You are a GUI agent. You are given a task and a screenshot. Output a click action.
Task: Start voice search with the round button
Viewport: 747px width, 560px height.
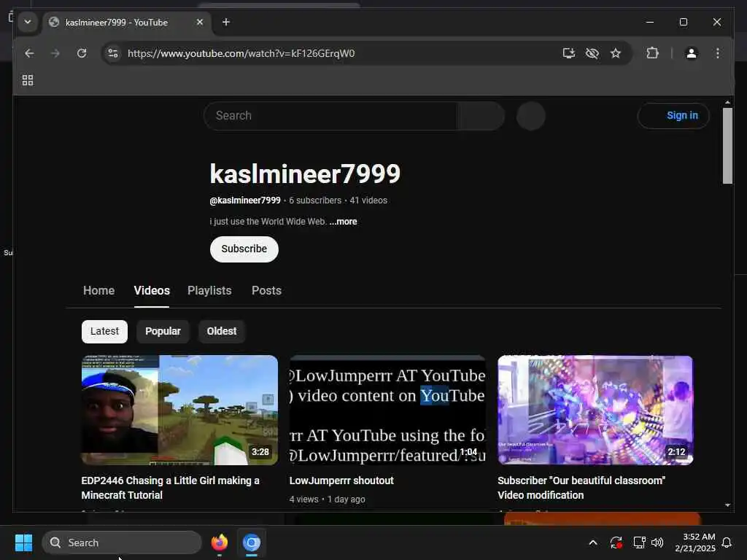point(531,116)
